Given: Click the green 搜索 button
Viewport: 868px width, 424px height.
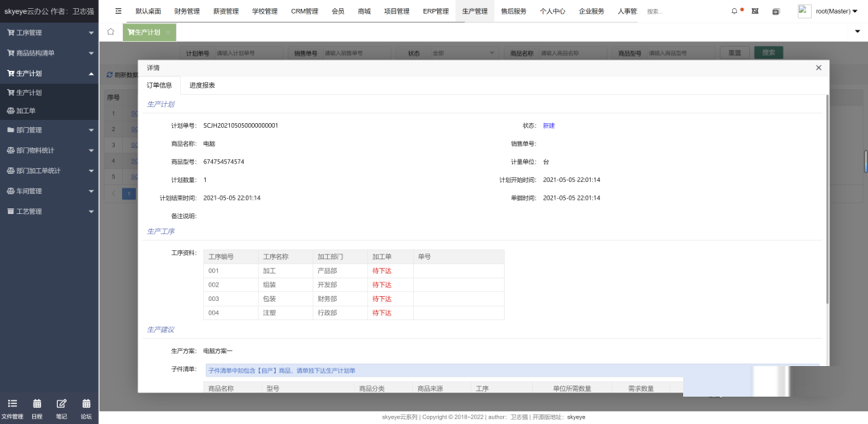Looking at the screenshot, I should pyautogui.click(x=768, y=53).
